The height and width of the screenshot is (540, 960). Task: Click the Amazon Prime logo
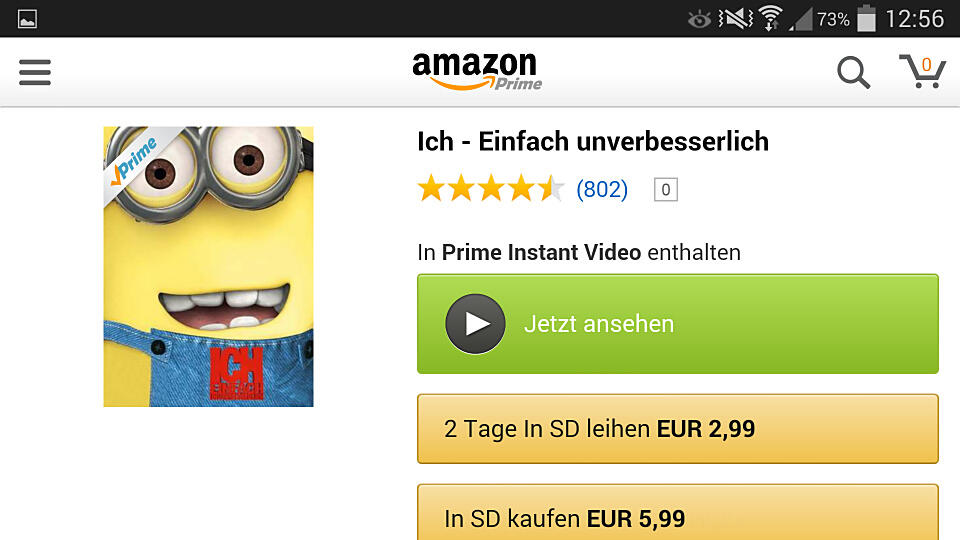478,72
